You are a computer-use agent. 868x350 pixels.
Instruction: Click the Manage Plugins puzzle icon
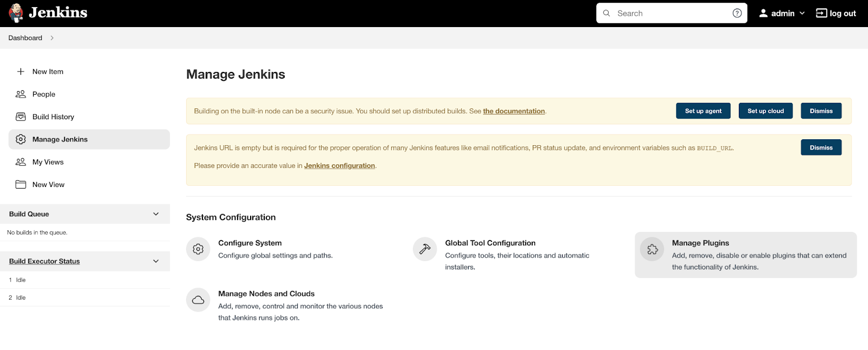[x=652, y=249]
